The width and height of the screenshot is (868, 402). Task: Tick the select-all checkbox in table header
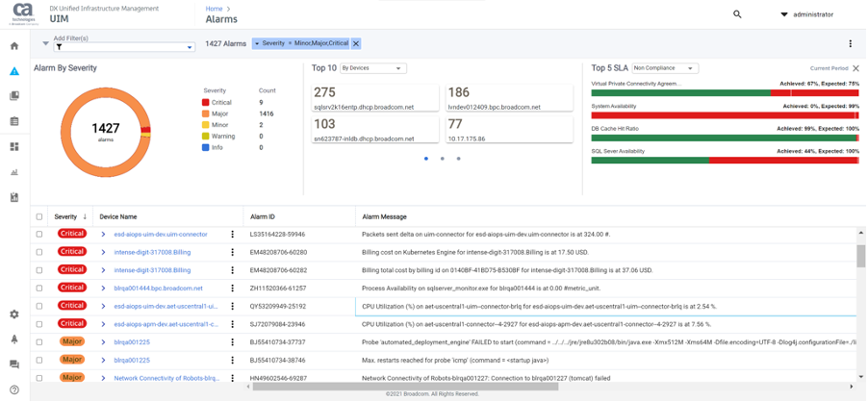(39, 216)
